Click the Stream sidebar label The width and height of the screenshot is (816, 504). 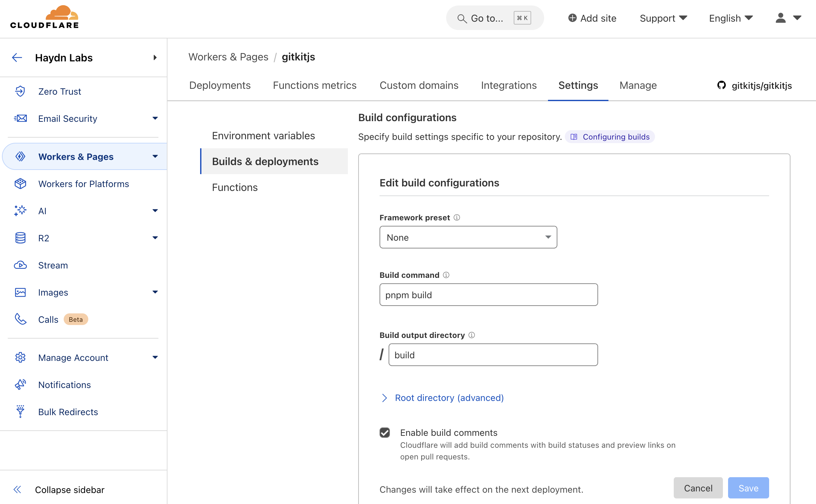(x=53, y=265)
